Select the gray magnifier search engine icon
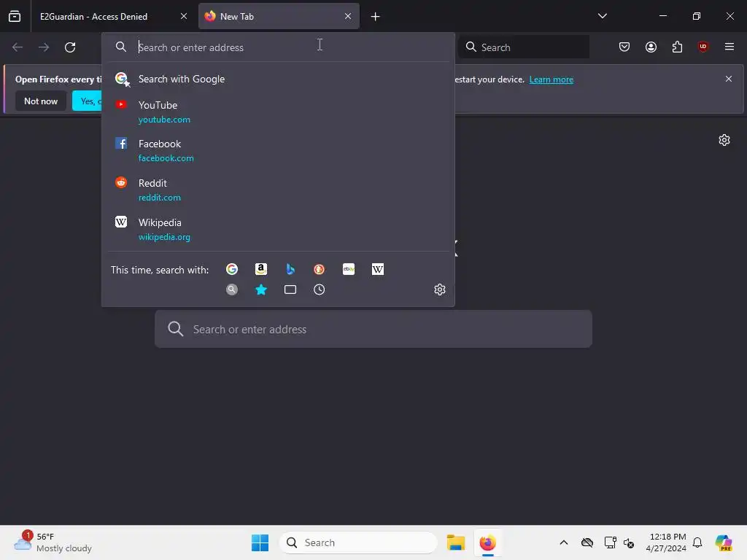This screenshot has width=747, height=560. tap(232, 289)
